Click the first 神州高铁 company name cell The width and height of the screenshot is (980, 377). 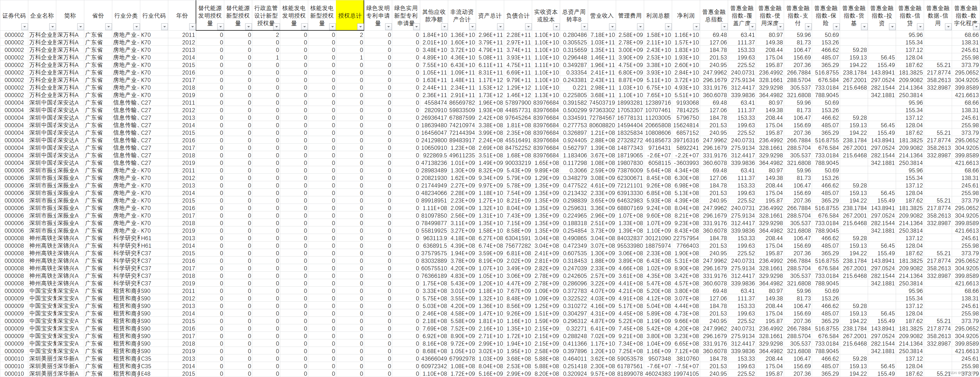[x=42, y=238]
